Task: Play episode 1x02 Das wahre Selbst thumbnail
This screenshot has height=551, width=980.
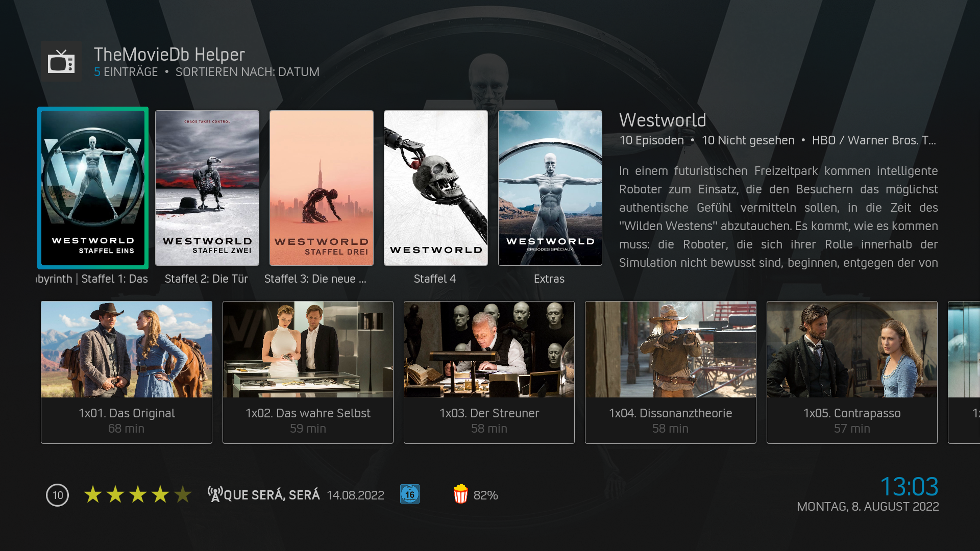Action: pos(308,349)
